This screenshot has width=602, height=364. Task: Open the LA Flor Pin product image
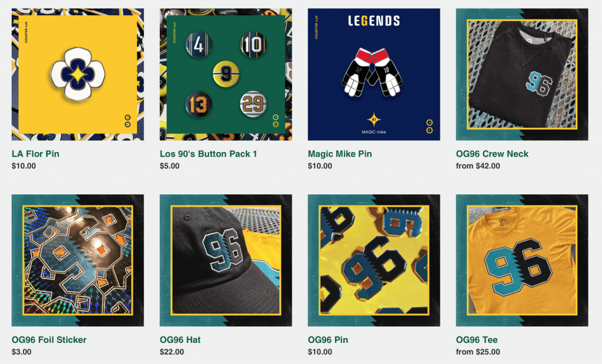(78, 75)
